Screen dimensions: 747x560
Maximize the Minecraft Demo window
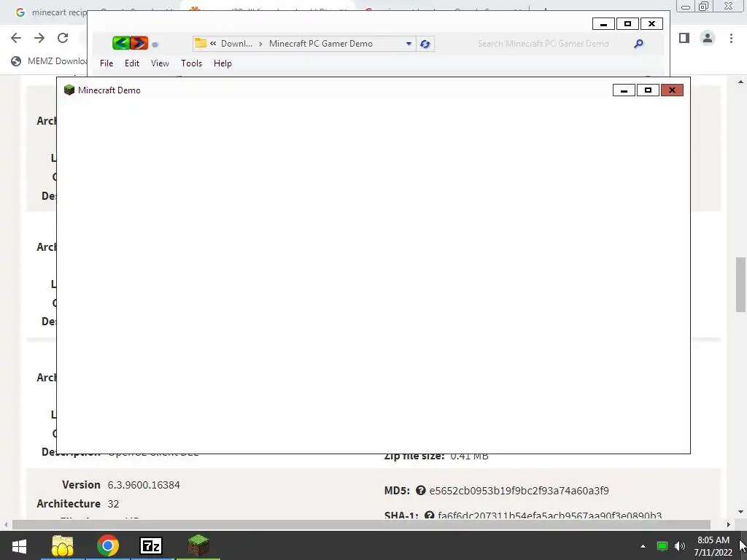click(648, 90)
